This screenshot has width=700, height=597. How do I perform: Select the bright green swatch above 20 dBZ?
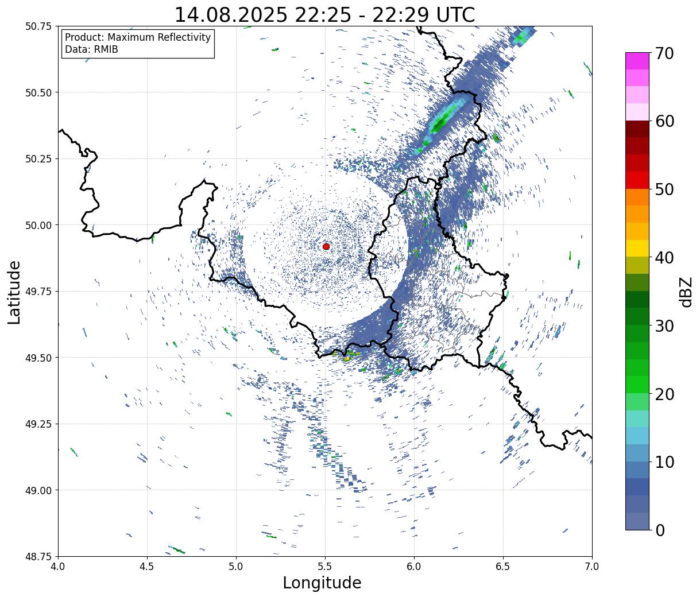coord(637,385)
